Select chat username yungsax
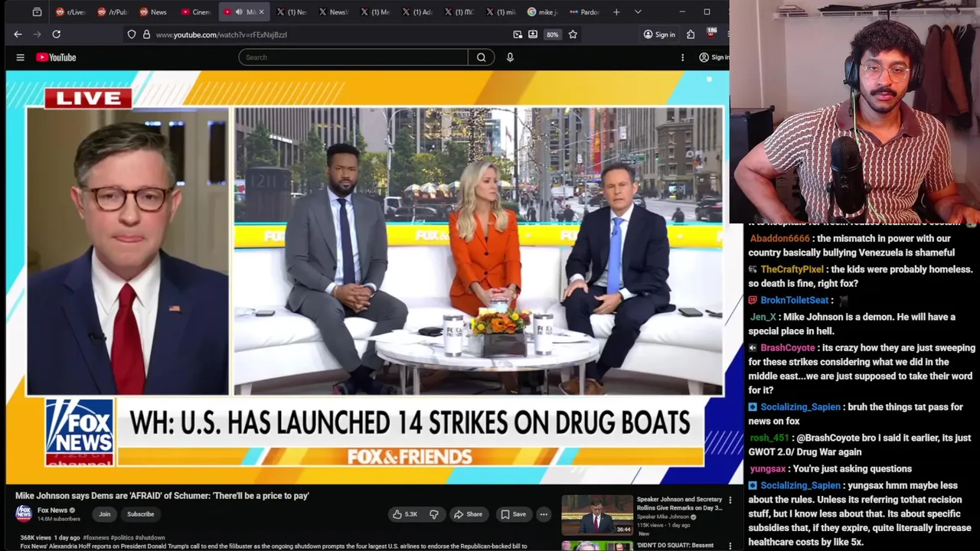The height and width of the screenshot is (551, 980). tap(768, 468)
